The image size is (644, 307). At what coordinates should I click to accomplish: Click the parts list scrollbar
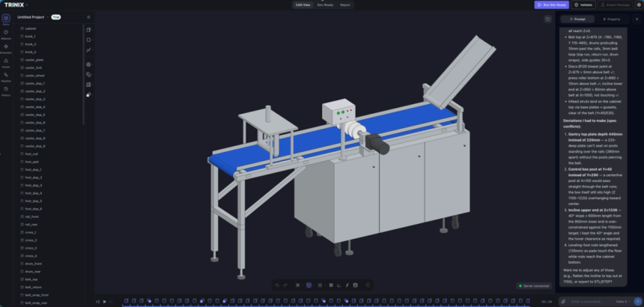[83, 75]
